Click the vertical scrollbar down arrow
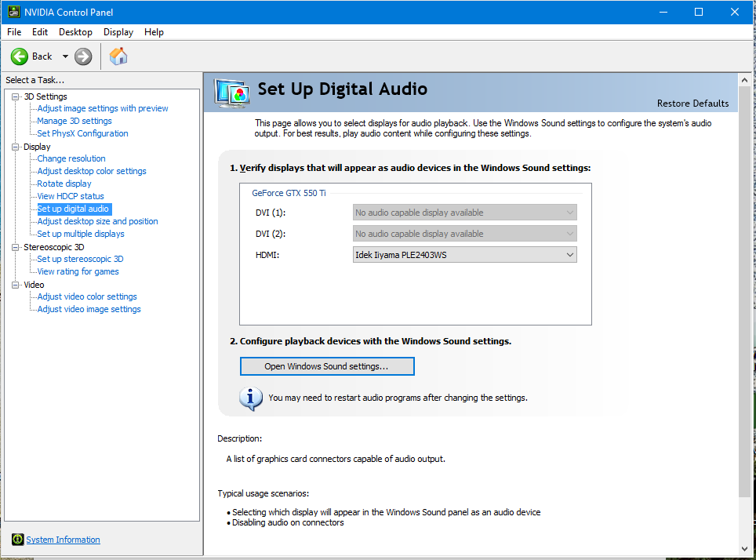This screenshot has height=560, width=756. 744,548
